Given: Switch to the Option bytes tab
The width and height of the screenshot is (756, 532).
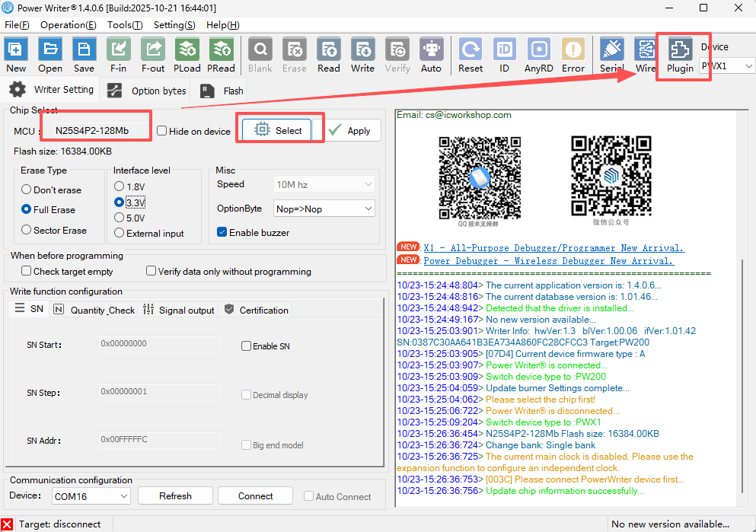Looking at the screenshot, I should coord(148,91).
